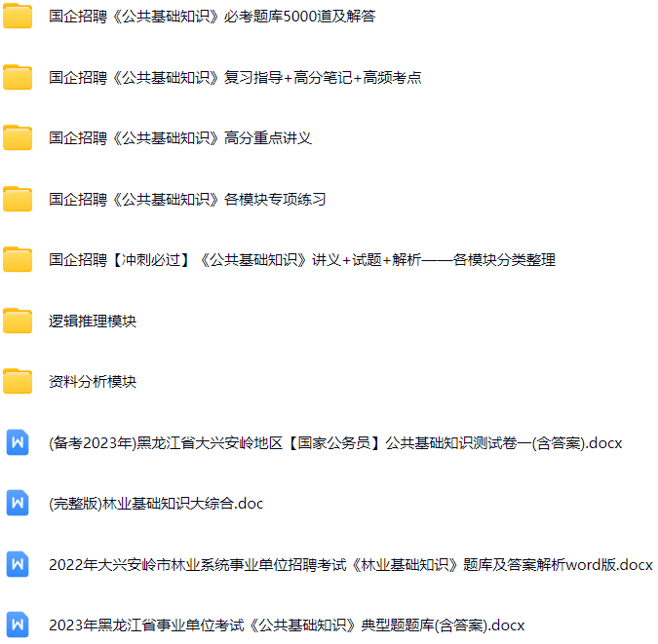The height and width of the screenshot is (644, 658).
Task: Click the folder icon next to 高分重点讲义
Action: coord(18,138)
